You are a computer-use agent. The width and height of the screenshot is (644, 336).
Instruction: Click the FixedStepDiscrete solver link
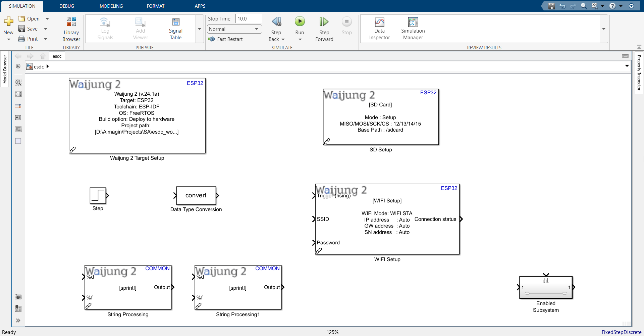coord(621,332)
